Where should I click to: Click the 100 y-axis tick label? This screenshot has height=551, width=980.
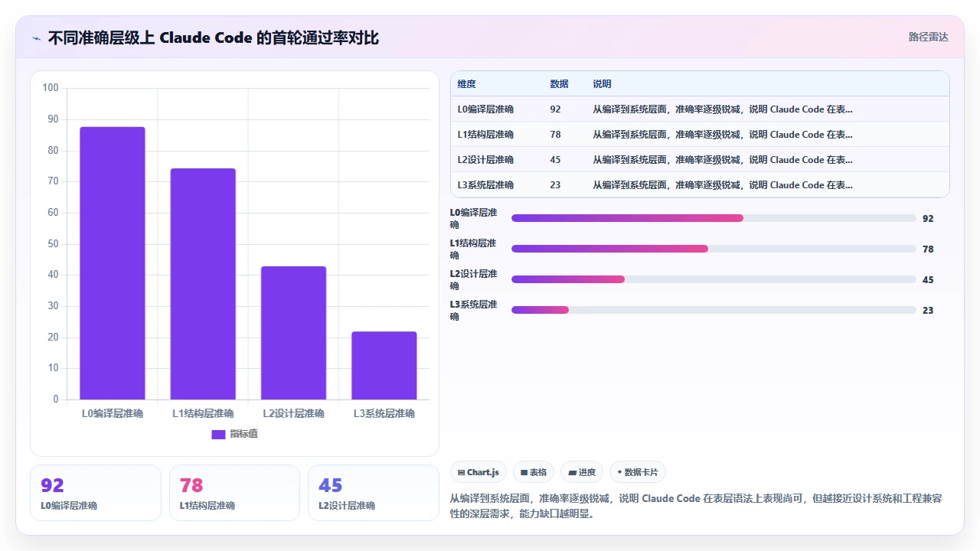[x=51, y=88]
